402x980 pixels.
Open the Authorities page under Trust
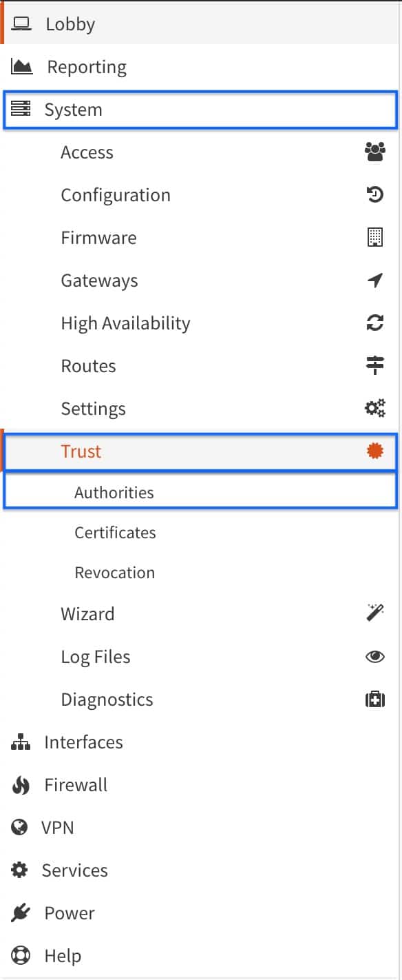[x=200, y=493]
